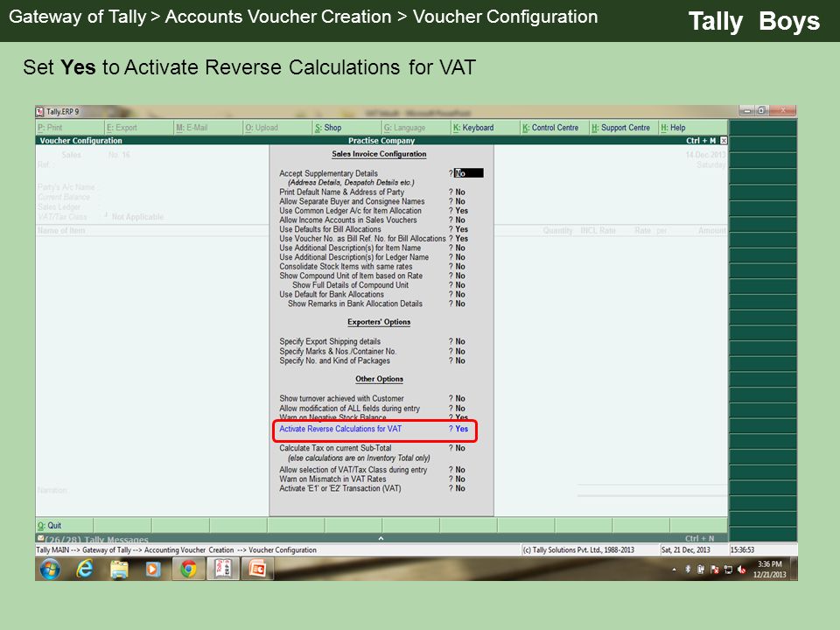840x630 pixels.
Task: Select Use Additional Description(s) for Ledger Name
Action: [x=354, y=257]
